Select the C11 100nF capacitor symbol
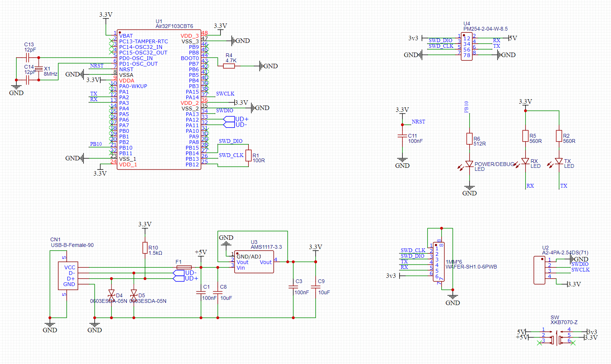Viewport: 611px width, 364px height. 402,136
